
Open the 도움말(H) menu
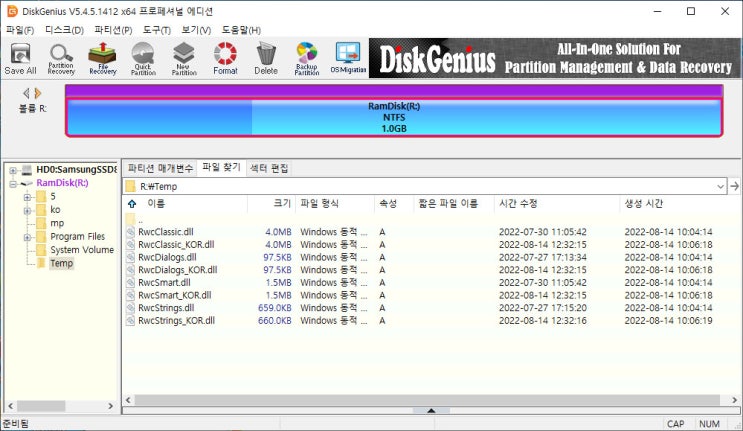[x=241, y=30]
